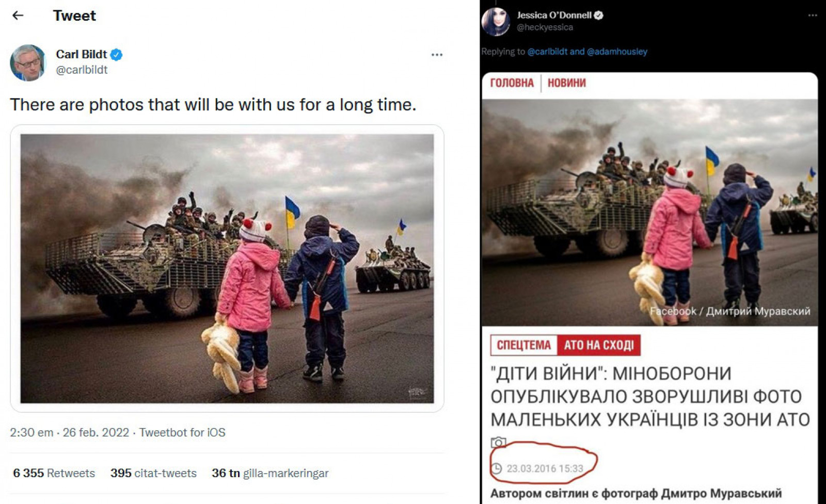Viewport: 826px width, 504px height.
Task: Click the СПЕЦТЕМА label
Action: pyautogui.click(x=524, y=345)
